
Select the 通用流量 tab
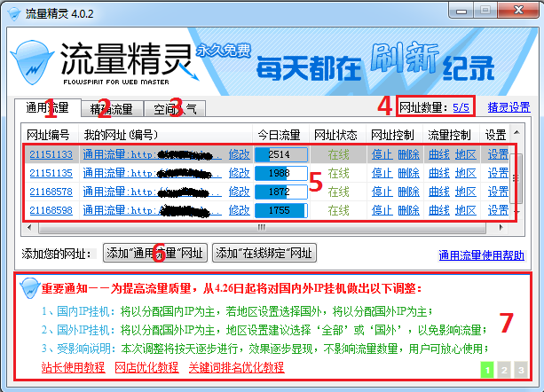[48, 108]
